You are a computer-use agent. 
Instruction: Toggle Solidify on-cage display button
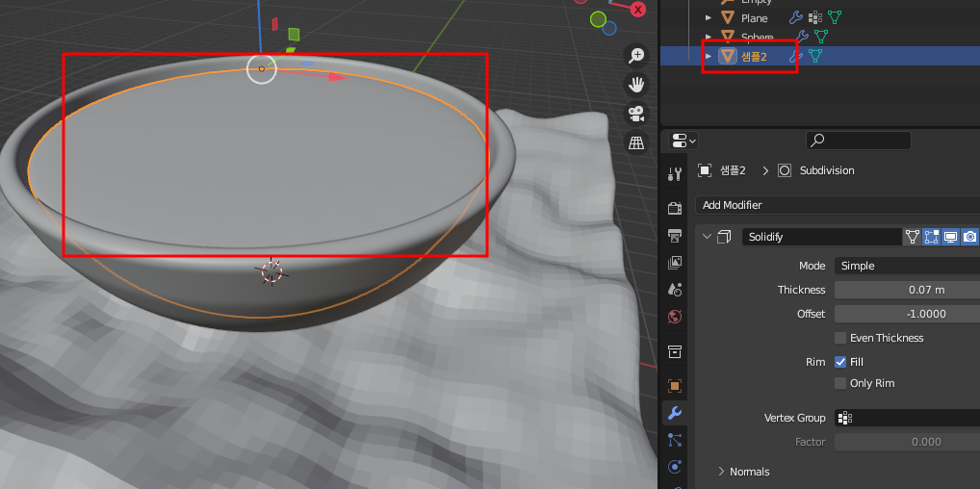click(913, 237)
